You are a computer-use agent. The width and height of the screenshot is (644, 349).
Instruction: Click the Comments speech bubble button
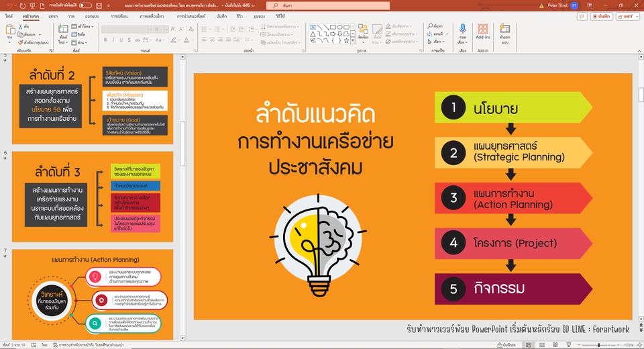[x=582, y=16]
